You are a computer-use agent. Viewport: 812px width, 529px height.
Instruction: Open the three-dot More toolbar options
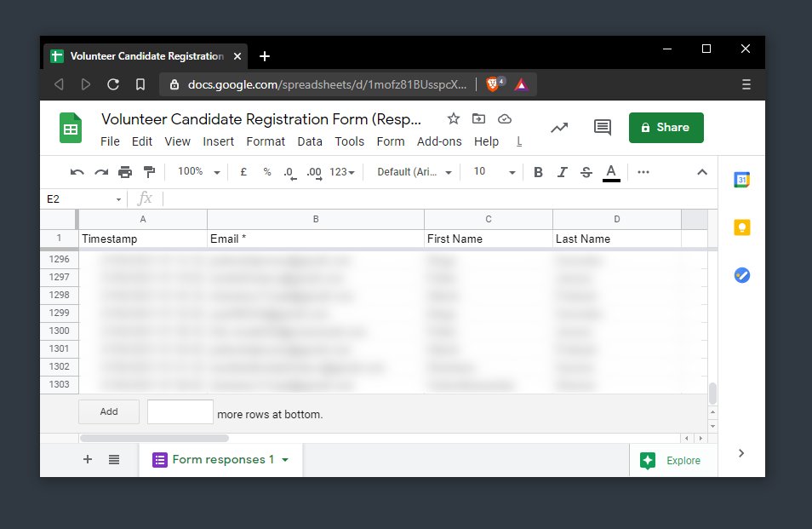pos(643,172)
